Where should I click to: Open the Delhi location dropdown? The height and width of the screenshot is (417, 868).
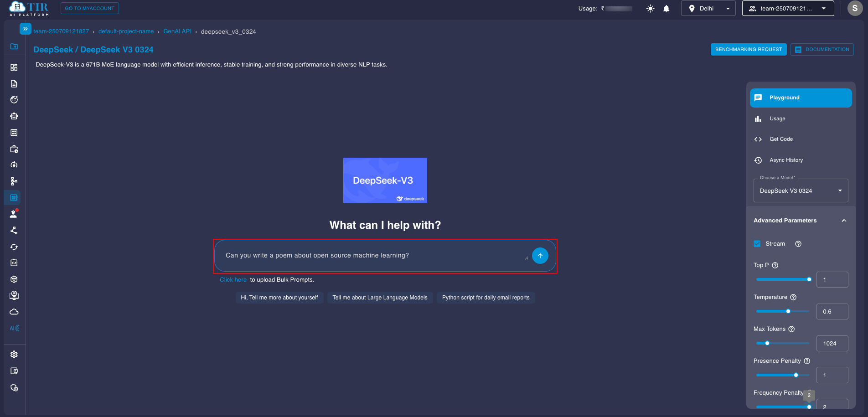pos(708,8)
